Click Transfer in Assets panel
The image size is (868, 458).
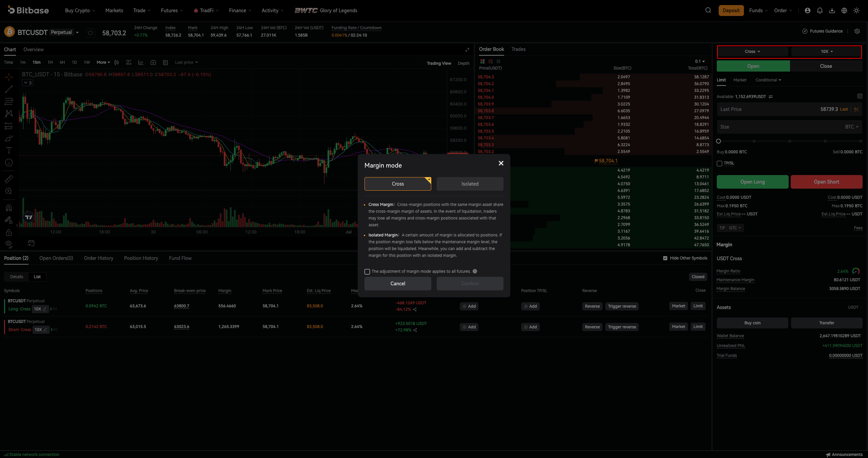tap(827, 323)
